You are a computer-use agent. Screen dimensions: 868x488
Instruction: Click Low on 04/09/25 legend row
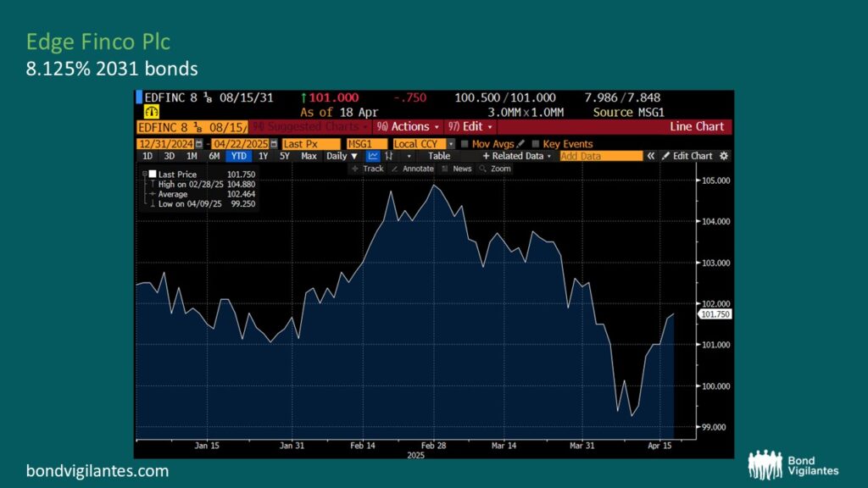[x=203, y=204]
